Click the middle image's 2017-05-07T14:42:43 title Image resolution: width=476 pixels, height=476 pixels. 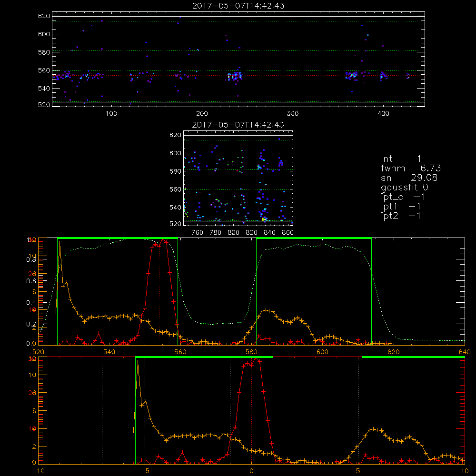tap(238, 125)
